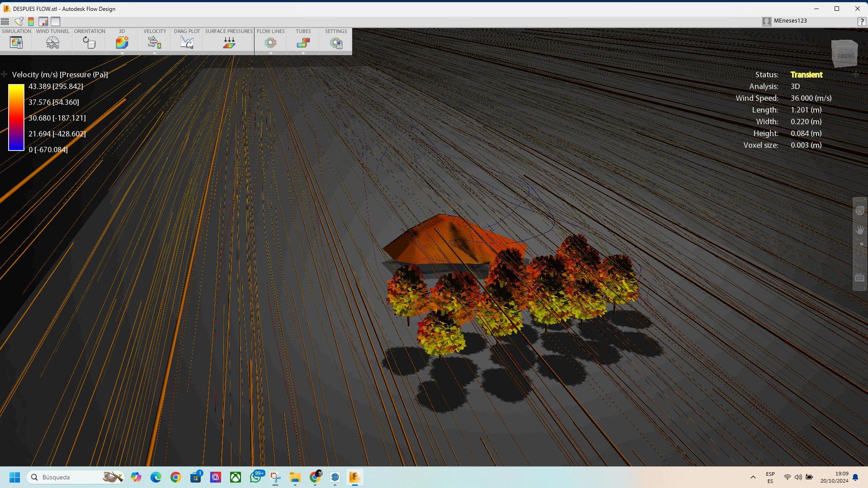Image resolution: width=868 pixels, height=488 pixels.
Task: Expand the Flow Lines dropdown arrow
Action: click(x=271, y=53)
